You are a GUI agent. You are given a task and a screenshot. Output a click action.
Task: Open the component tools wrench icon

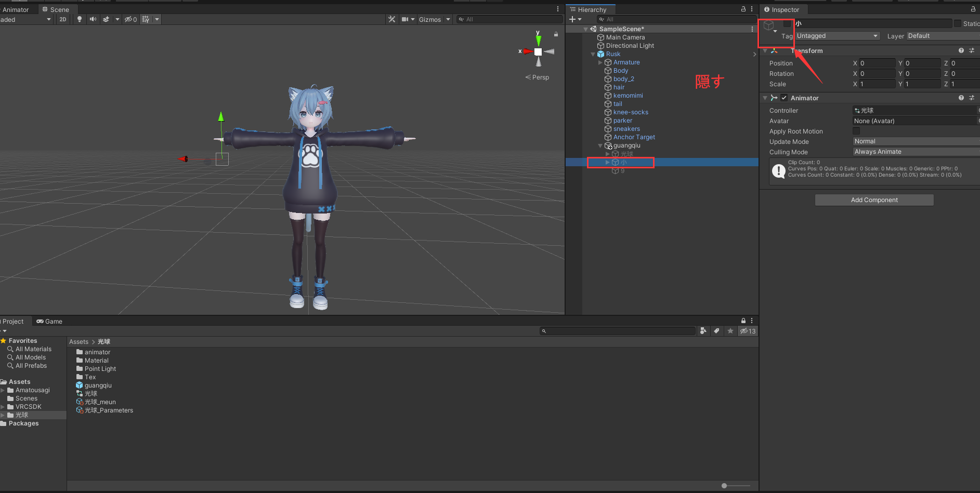pyautogui.click(x=391, y=19)
